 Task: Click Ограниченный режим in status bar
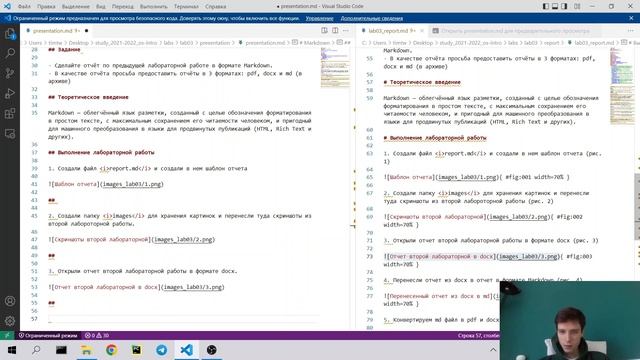click(x=48, y=336)
